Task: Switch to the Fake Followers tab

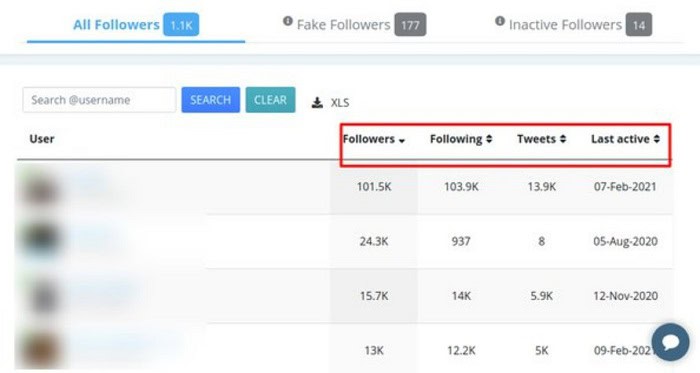Action: 354,25
